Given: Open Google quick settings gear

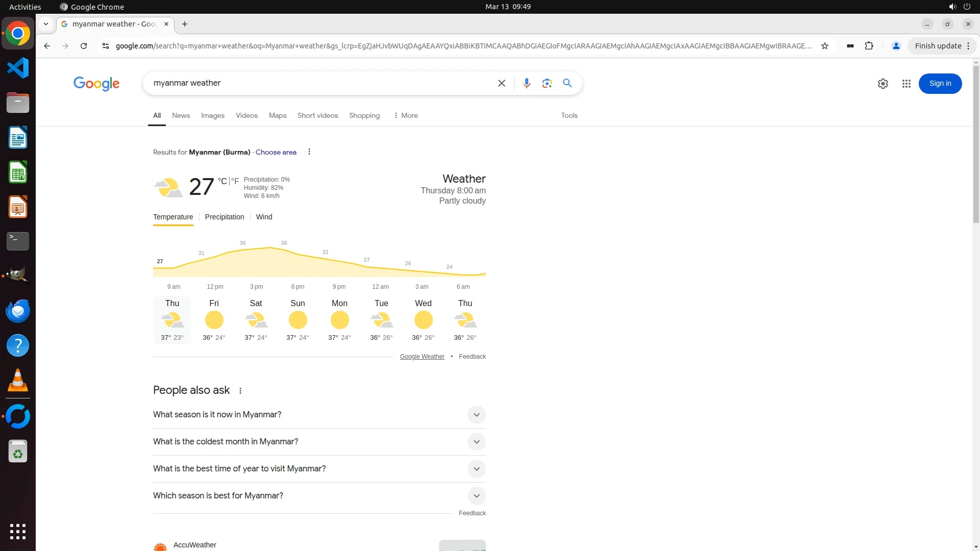Looking at the screenshot, I should tap(883, 84).
